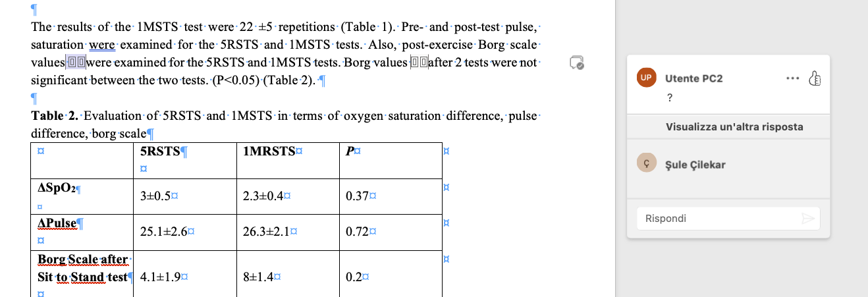Open the three-dots comment options menu

point(791,78)
